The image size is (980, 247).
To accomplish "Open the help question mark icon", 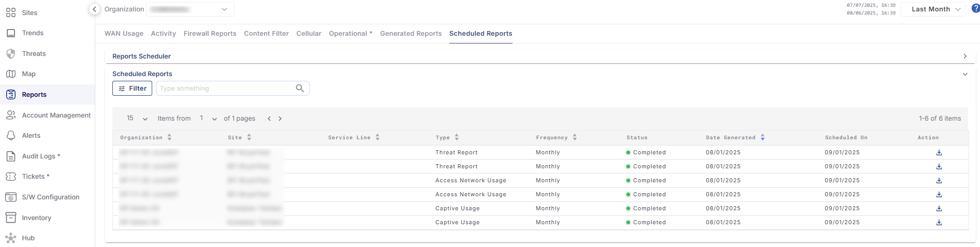I will [x=975, y=9].
